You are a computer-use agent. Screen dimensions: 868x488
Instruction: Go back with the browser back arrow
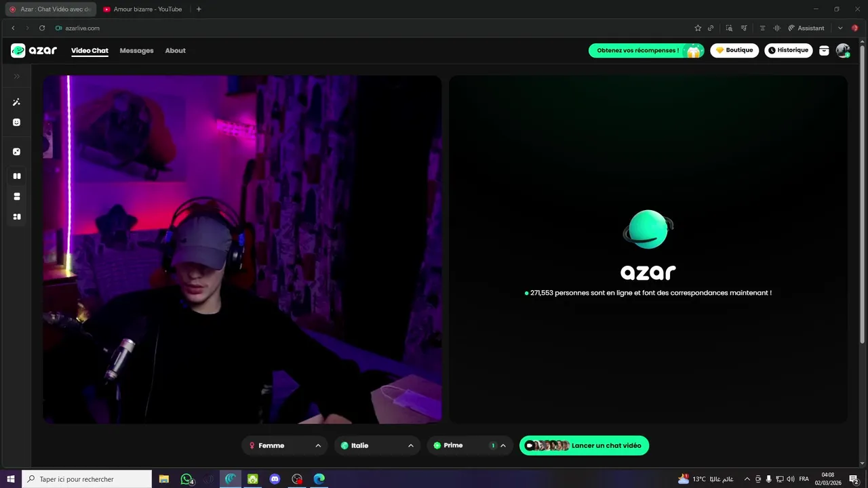[x=13, y=28]
